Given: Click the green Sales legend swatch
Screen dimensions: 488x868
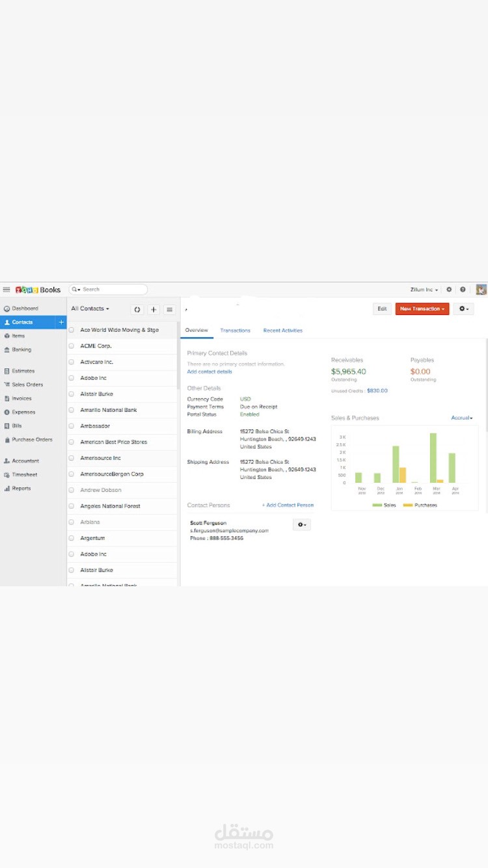Looking at the screenshot, I should [377, 505].
